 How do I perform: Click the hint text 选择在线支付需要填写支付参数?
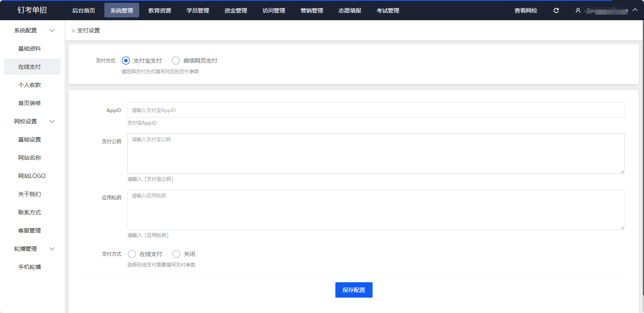[x=161, y=265]
